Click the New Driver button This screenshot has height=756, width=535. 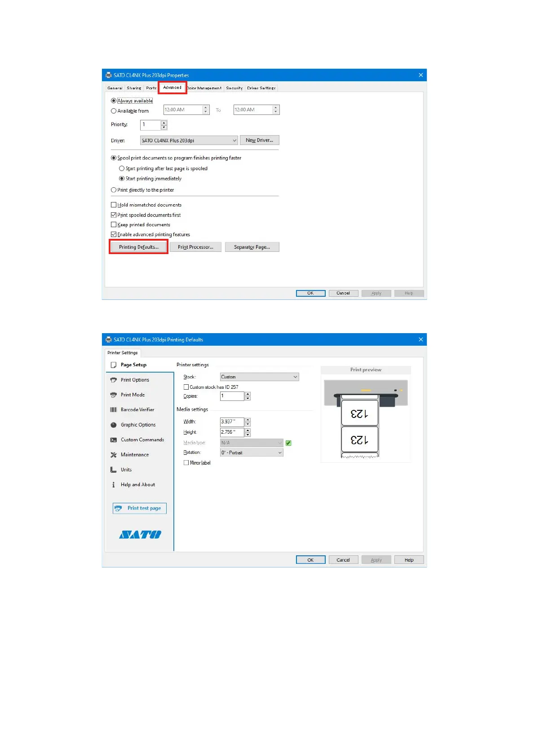(x=260, y=140)
